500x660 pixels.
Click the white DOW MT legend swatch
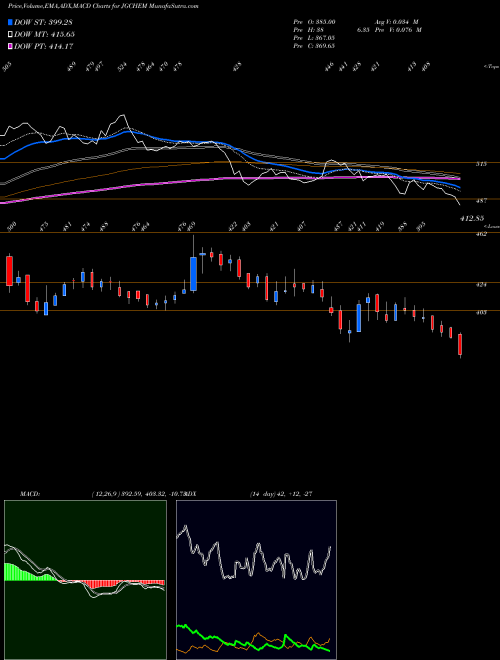11,34
